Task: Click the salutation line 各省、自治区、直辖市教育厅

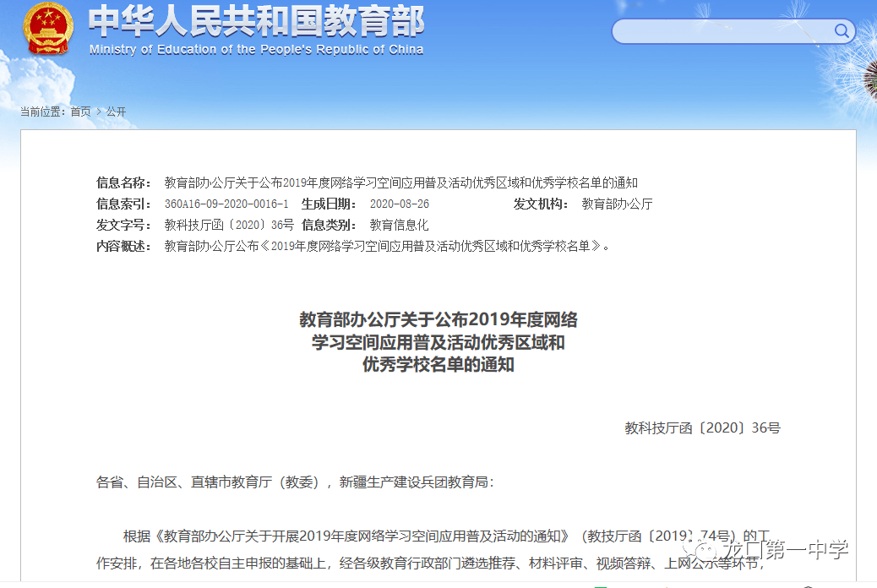Action: click(x=295, y=482)
